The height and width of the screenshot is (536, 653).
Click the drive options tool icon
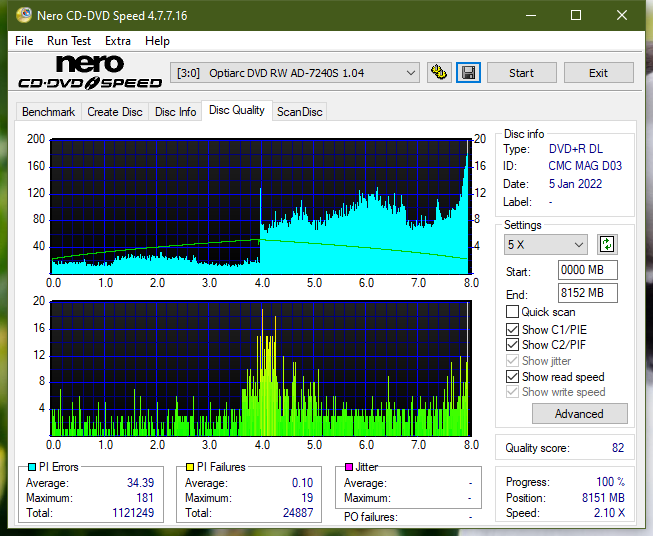[439, 73]
